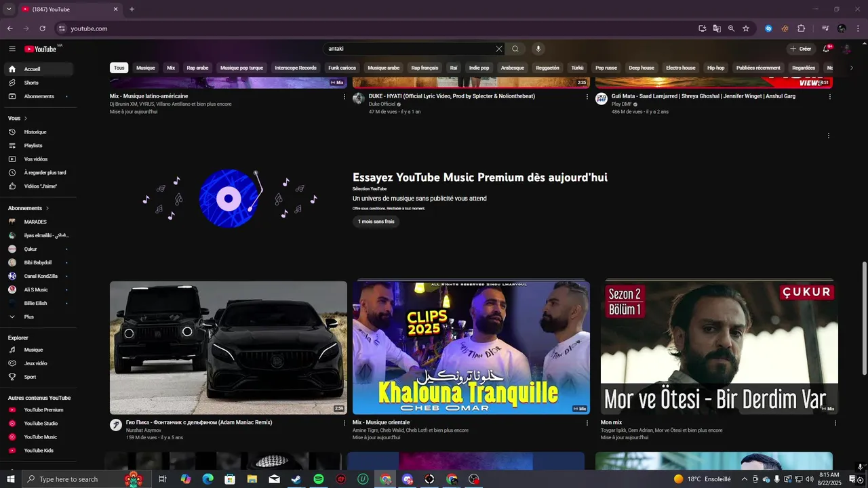Click the Duke Officiel channel avatar
Viewport: 868px width, 488px height.
[359, 99]
